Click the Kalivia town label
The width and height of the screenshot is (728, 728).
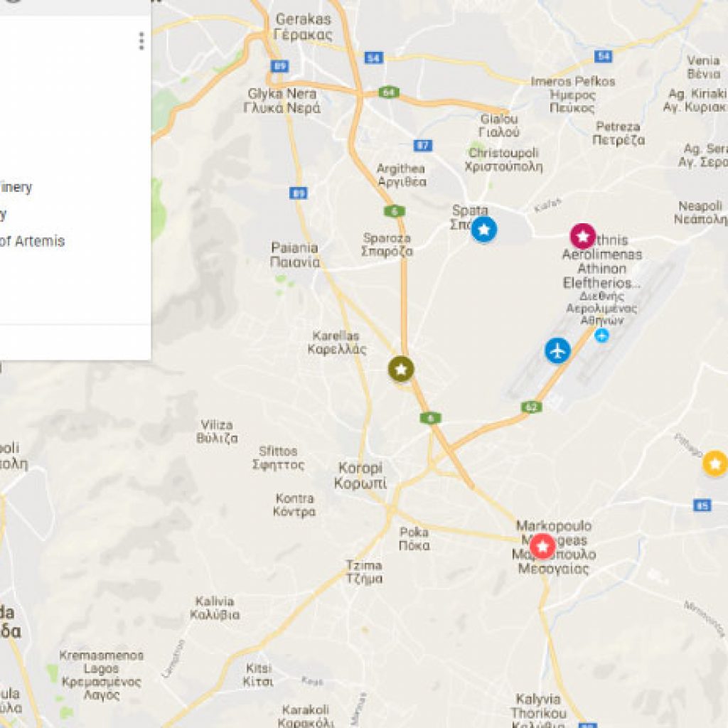click(x=215, y=608)
